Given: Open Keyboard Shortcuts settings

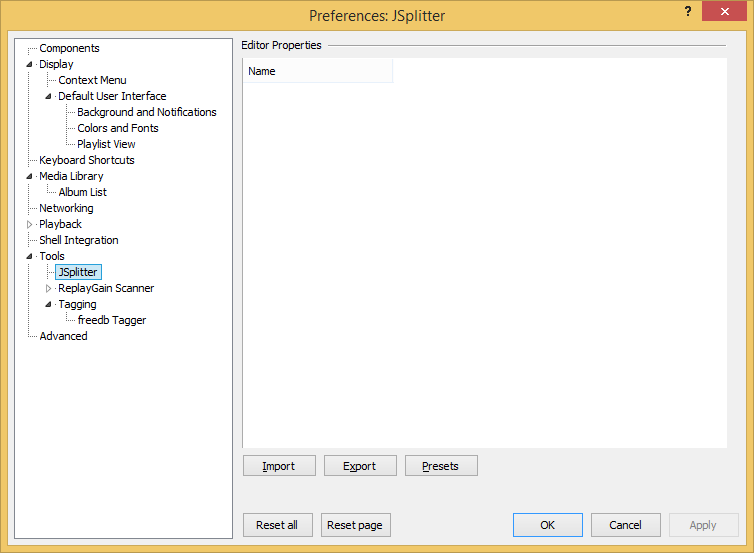Looking at the screenshot, I should coord(87,160).
